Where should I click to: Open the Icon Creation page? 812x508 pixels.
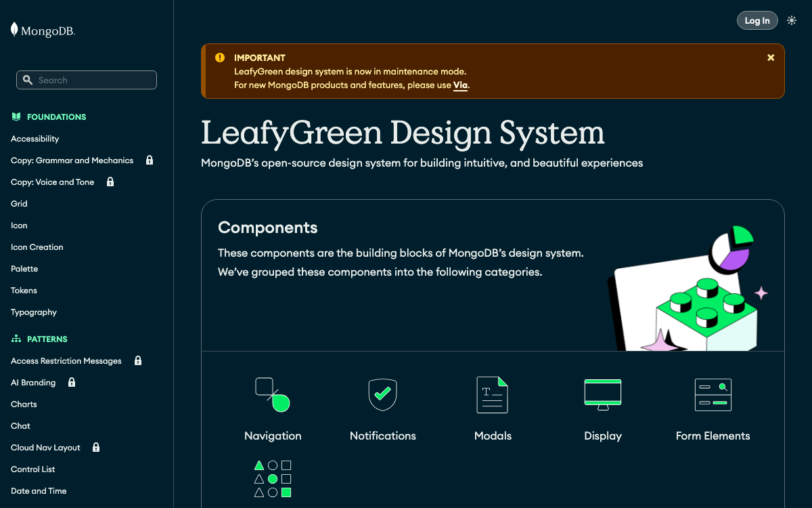(x=37, y=247)
